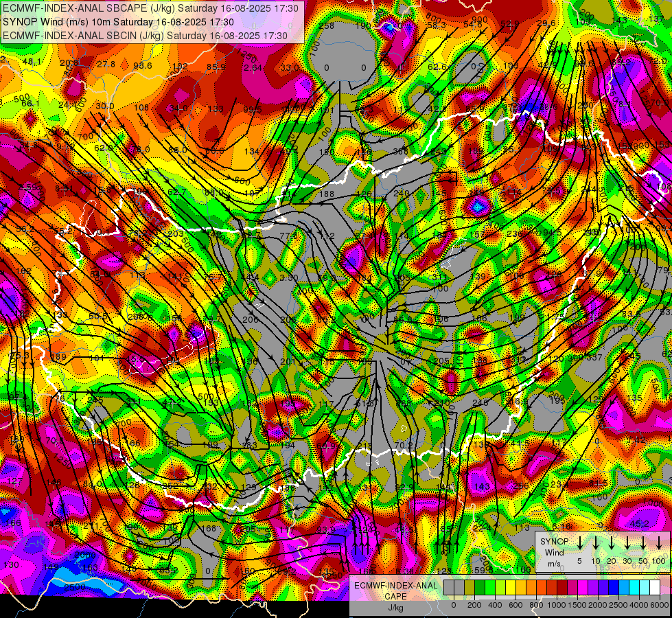
Task: Click the '1000' tick label on CAPE scale
Action: coord(557,605)
